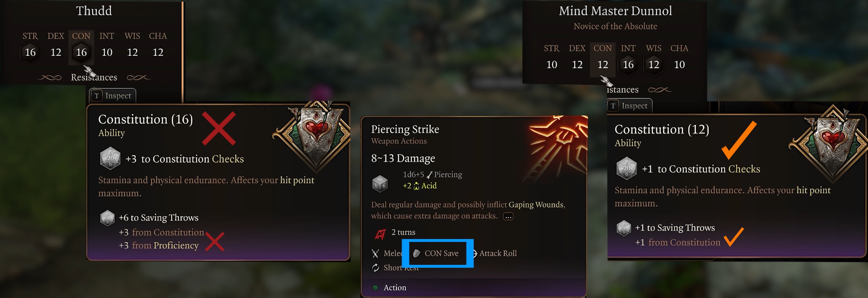Click the Attack Roll icon
The width and height of the screenshot is (868, 298).
(x=475, y=253)
